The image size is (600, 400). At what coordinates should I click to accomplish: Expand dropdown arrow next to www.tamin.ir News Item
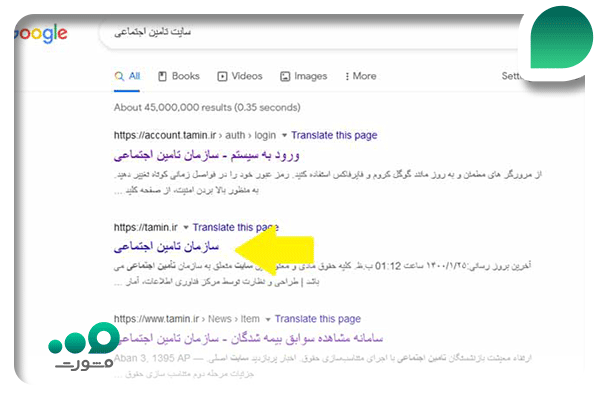point(268,319)
